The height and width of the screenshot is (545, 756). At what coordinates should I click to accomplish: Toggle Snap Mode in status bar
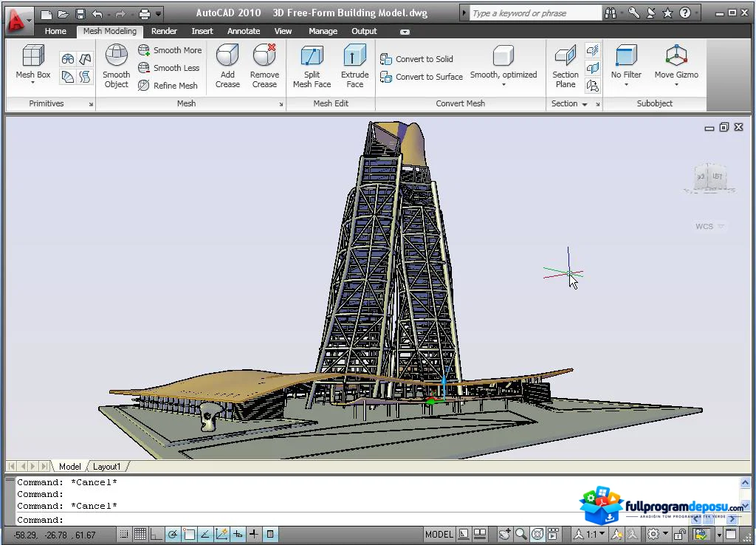[x=124, y=534]
